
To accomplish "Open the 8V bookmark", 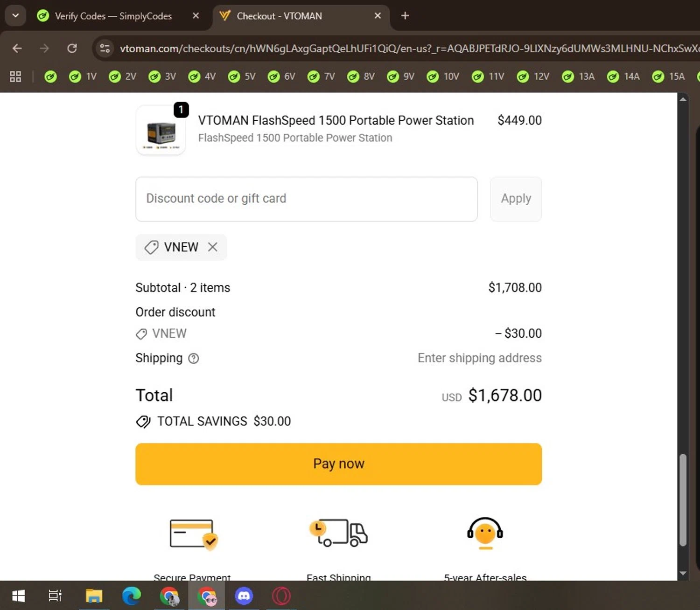I will [360, 76].
